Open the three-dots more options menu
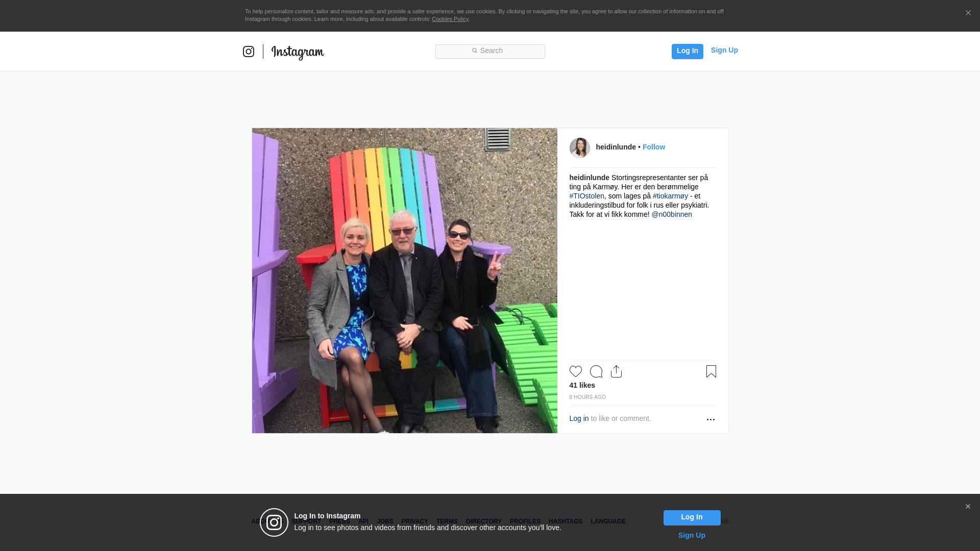Image resolution: width=980 pixels, height=551 pixels. point(710,419)
